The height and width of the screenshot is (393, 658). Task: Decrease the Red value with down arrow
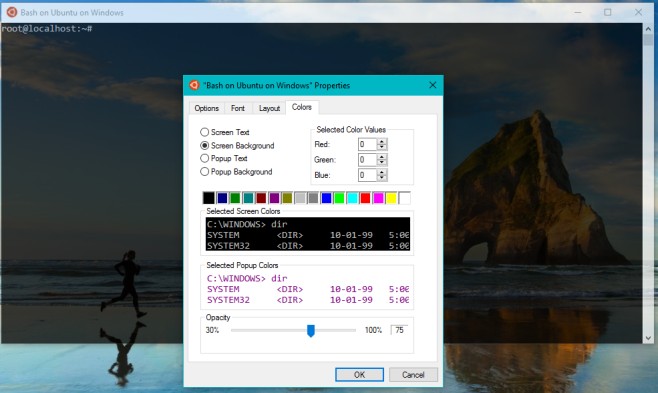(x=381, y=147)
